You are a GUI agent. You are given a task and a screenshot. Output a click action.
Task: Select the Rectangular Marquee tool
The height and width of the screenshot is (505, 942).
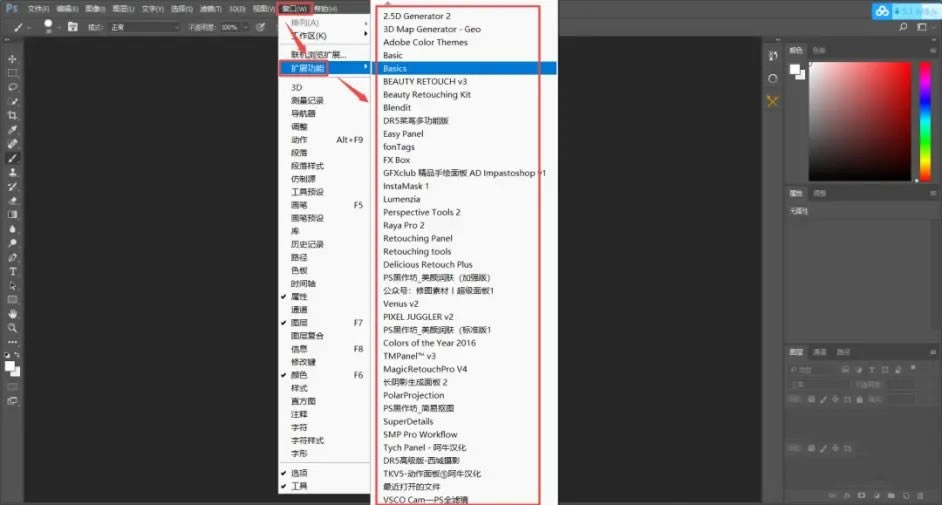point(12,73)
